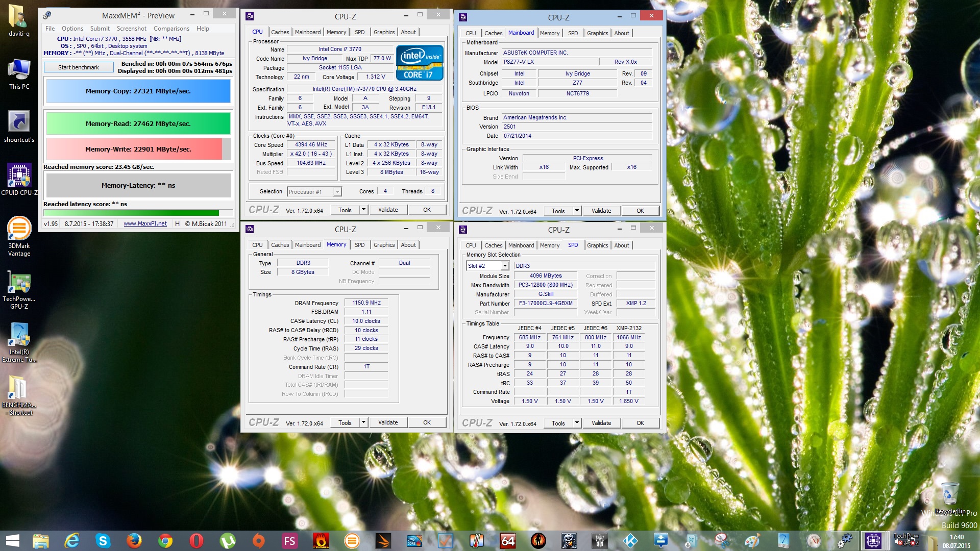Viewport: 980px width, 551px height.
Task: Expand Tools arrow in CPU tab window
Action: (x=363, y=210)
